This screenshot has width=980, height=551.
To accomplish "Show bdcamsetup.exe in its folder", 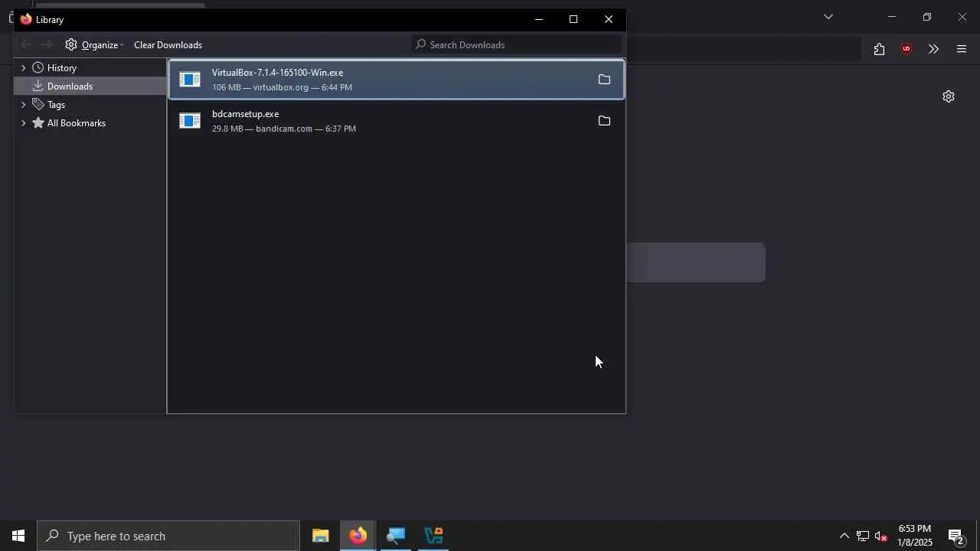I will 604,121.
